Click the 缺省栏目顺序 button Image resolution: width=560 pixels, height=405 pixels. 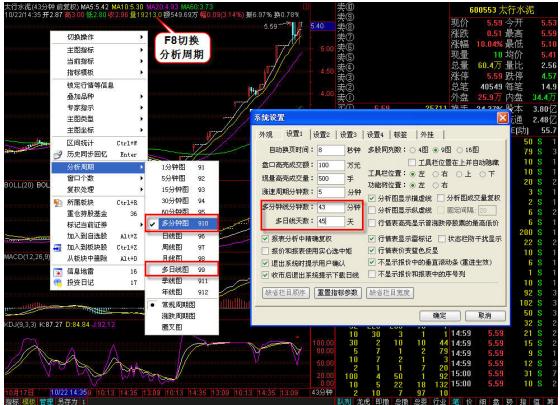click(285, 293)
